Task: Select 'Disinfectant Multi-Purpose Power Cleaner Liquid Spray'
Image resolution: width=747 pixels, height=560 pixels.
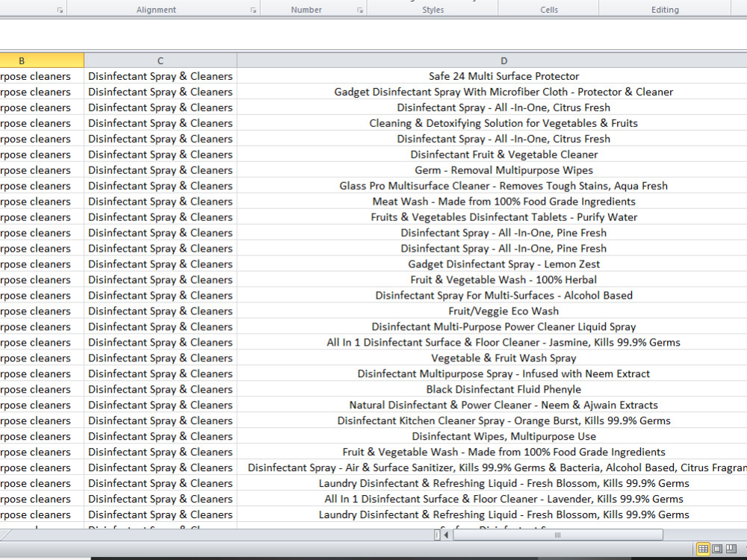Action: [x=492, y=327]
